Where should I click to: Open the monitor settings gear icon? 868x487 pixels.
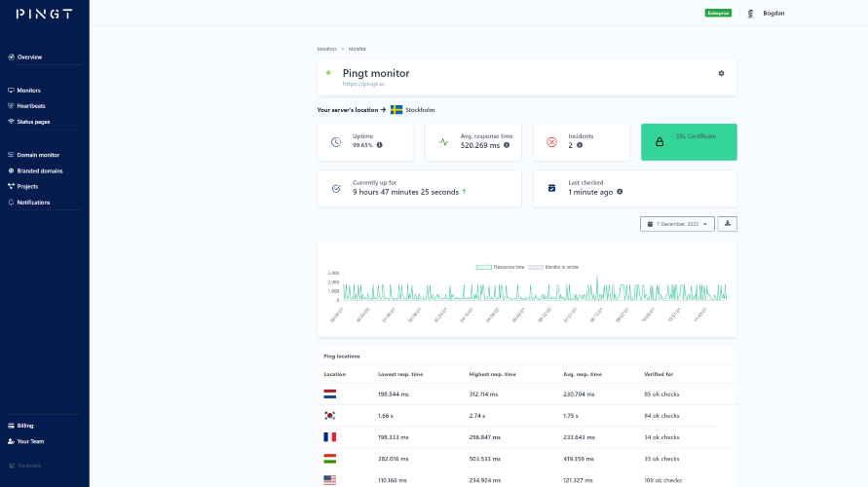721,73
